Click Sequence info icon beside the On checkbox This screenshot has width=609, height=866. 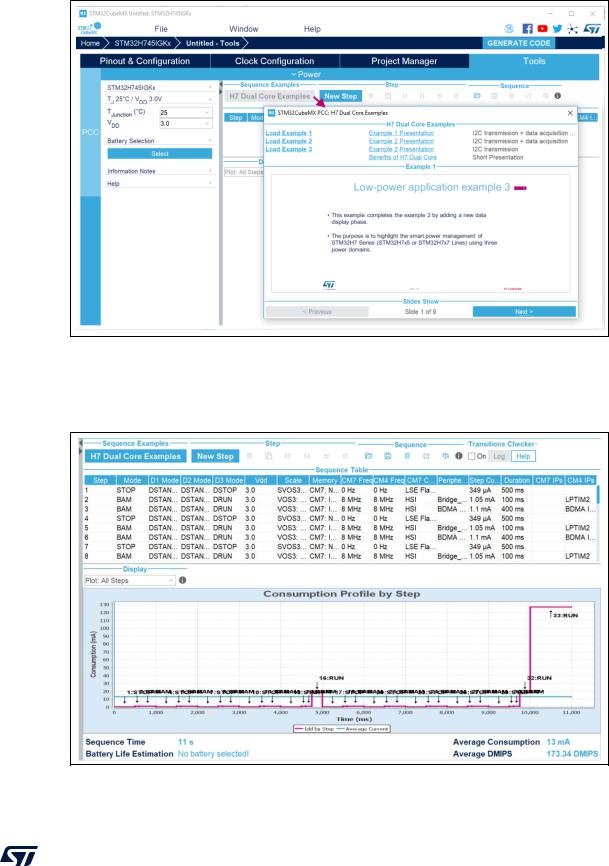click(458, 456)
